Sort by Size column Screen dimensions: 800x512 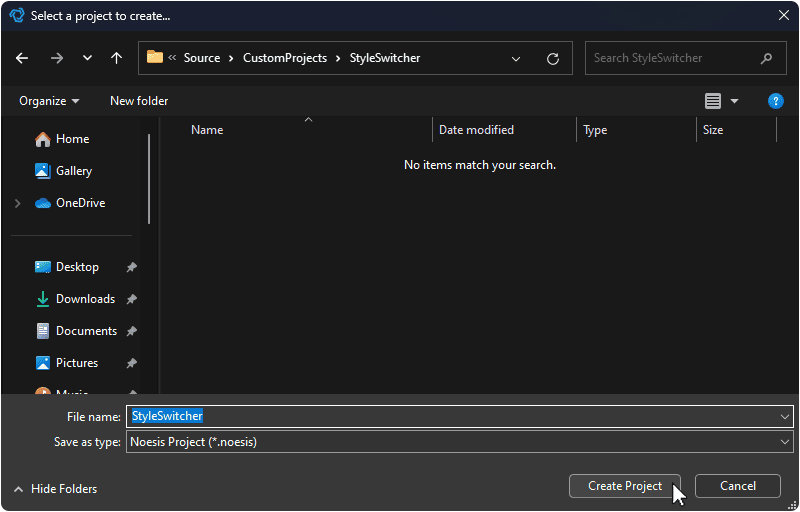click(713, 130)
